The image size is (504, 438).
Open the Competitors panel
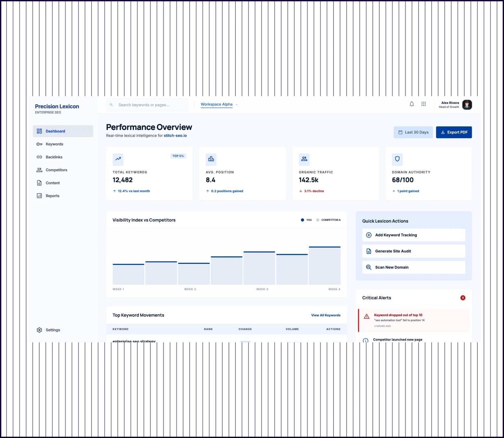click(56, 170)
